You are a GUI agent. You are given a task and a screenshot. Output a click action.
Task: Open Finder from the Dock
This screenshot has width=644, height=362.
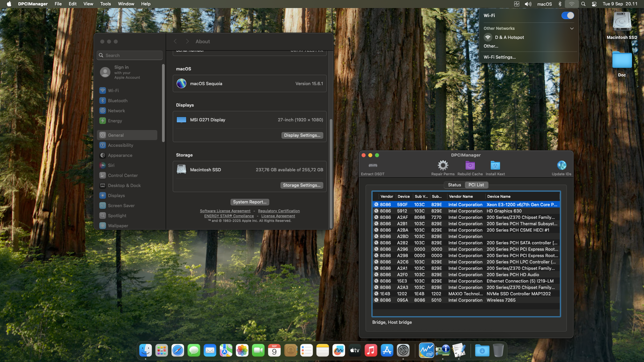146,351
